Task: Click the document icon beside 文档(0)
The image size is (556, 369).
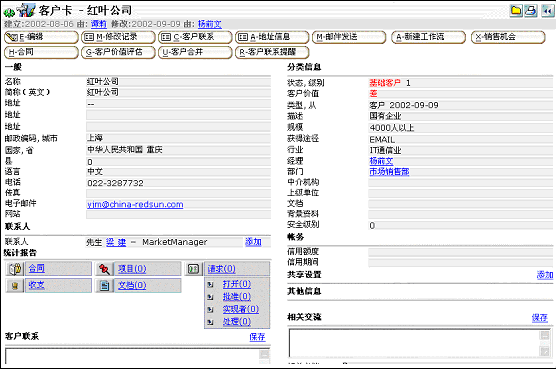Action: click(x=104, y=285)
